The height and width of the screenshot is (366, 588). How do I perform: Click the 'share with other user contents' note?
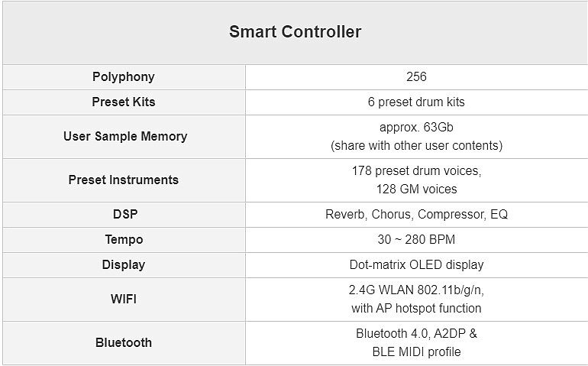[x=416, y=145]
